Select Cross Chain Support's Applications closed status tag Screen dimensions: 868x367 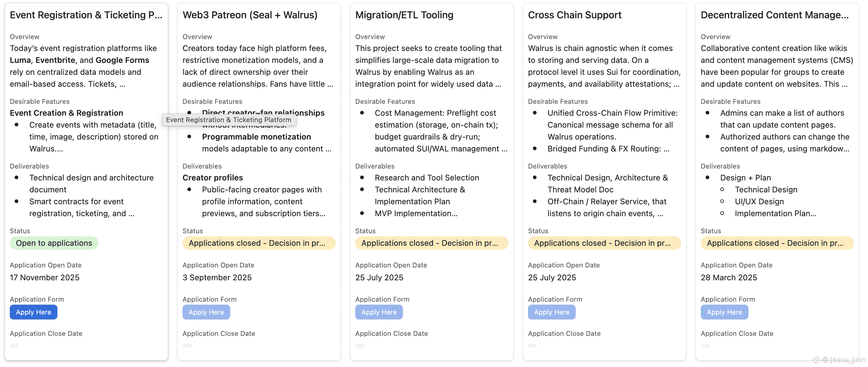tap(604, 243)
